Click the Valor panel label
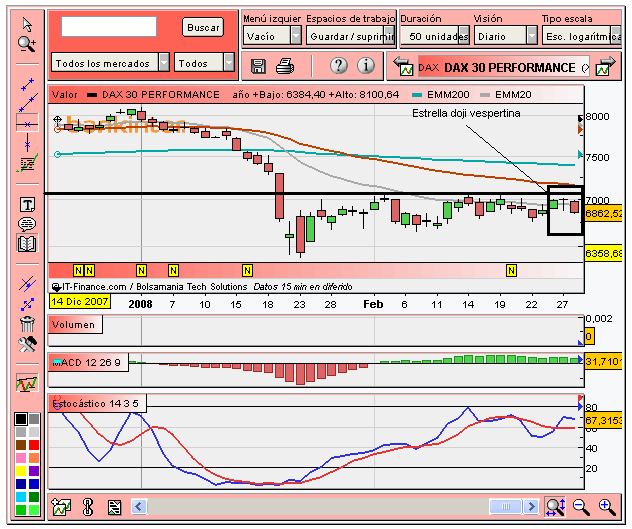This screenshot has height=529, width=632. pos(64,95)
